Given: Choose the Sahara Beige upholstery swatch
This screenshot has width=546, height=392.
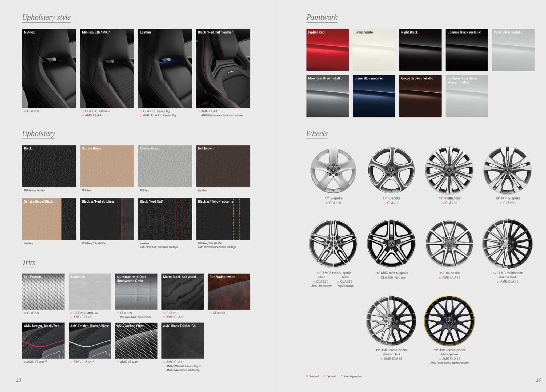Looking at the screenshot, I should click(x=107, y=166).
